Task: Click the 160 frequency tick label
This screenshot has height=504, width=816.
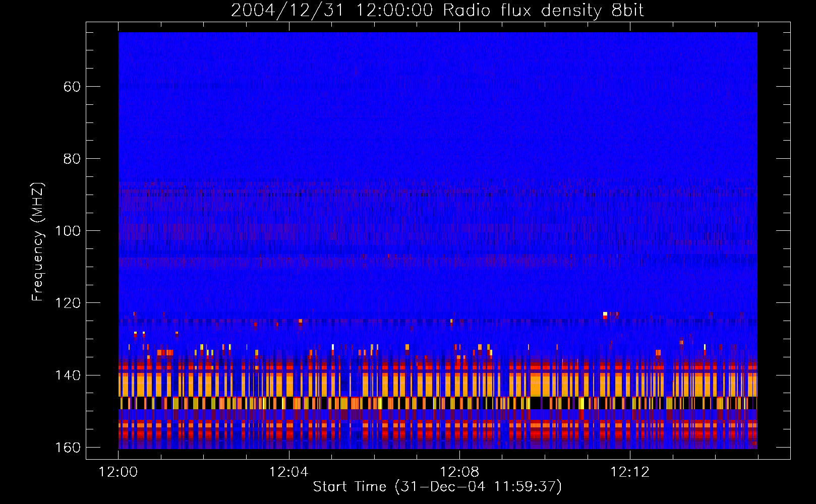Action: [x=67, y=448]
